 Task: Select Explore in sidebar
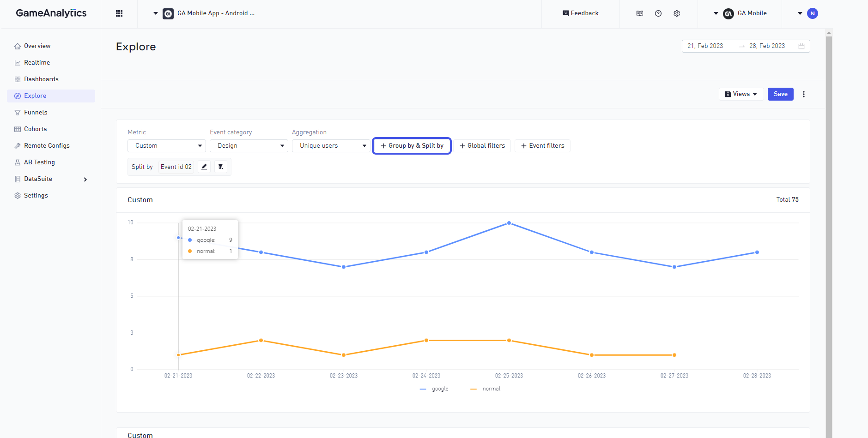tap(51, 96)
